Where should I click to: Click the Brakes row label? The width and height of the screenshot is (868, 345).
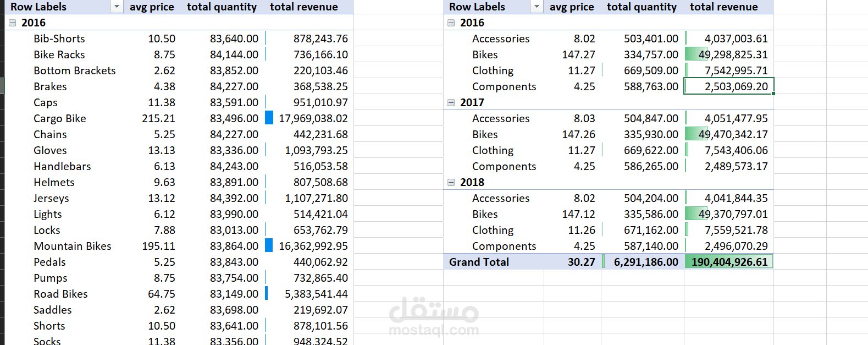50,87
